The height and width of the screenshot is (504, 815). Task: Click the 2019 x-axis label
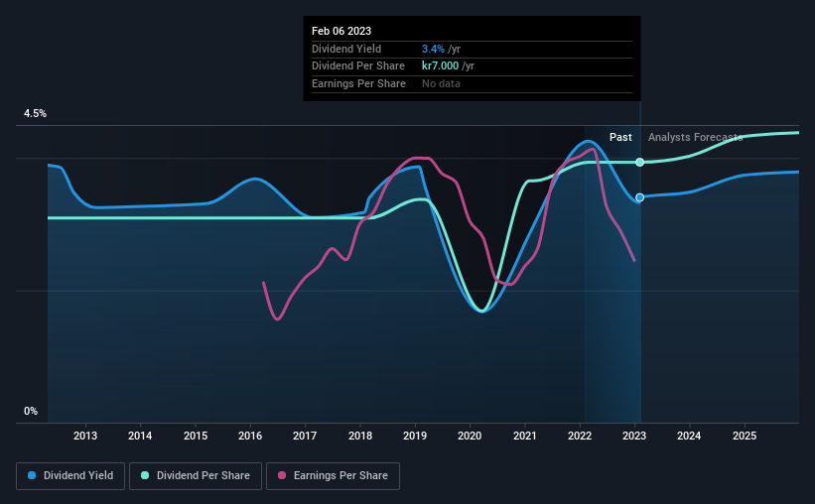click(x=415, y=436)
